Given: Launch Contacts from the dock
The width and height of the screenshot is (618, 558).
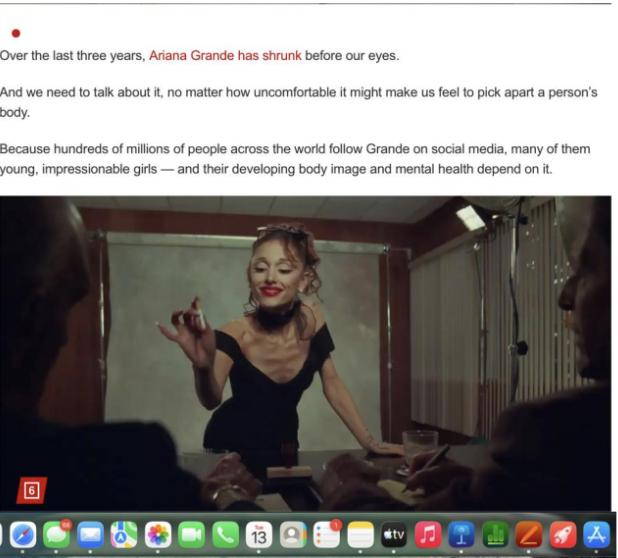Looking at the screenshot, I should [x=293, y=535].
